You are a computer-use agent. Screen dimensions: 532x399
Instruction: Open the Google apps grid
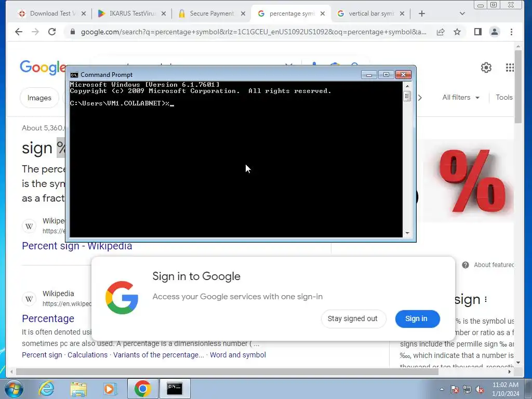click(510, 68)
